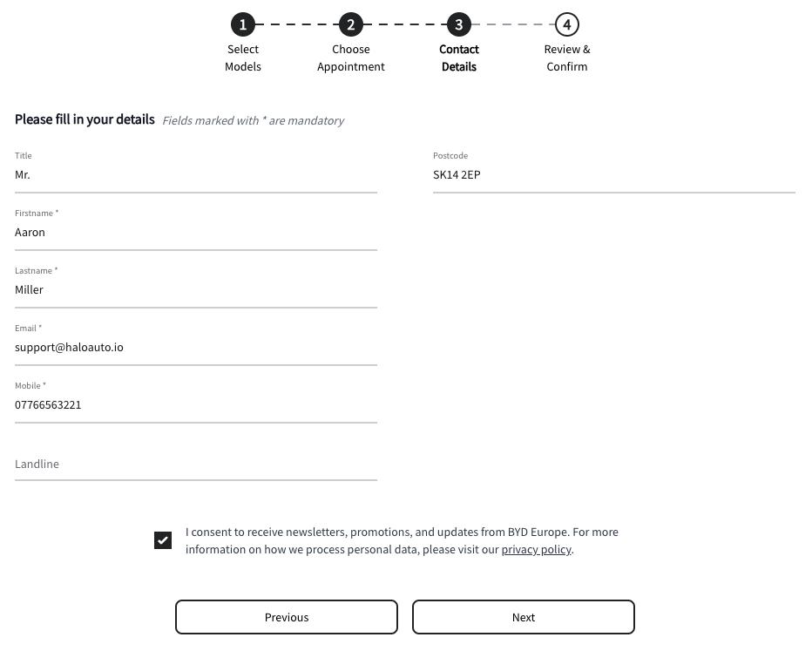Uncheck the newsletter consent checkbox

[x=163, y=540]
